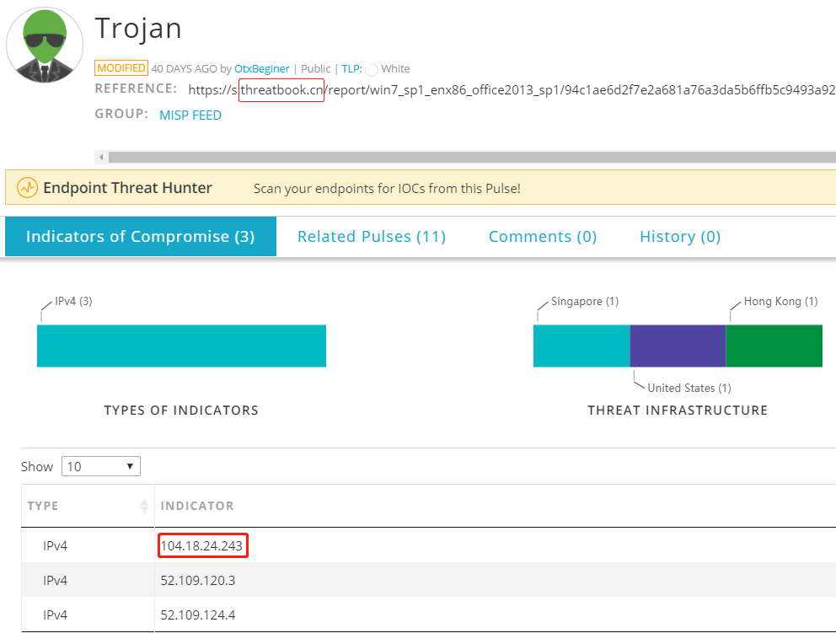836x644 pixels.
Task: Open the History tab
Action: pos(680,236)
